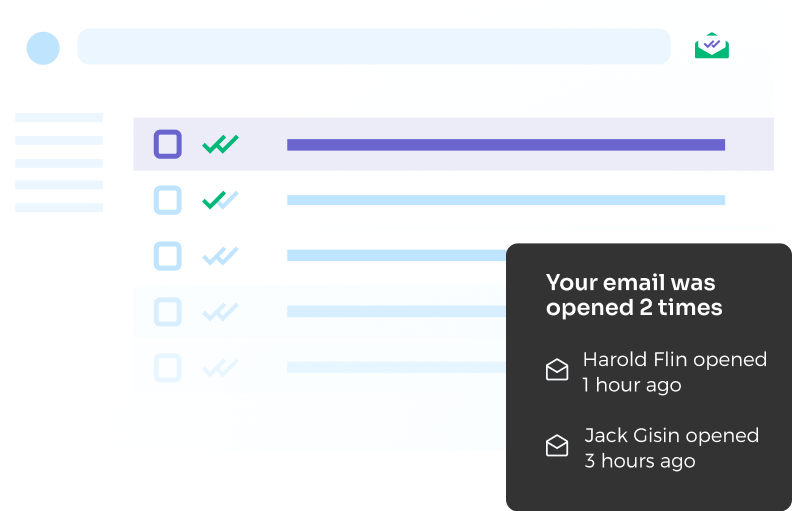Choose the last sidebar menu item
The image size is (792, 511).
point(59,208)
